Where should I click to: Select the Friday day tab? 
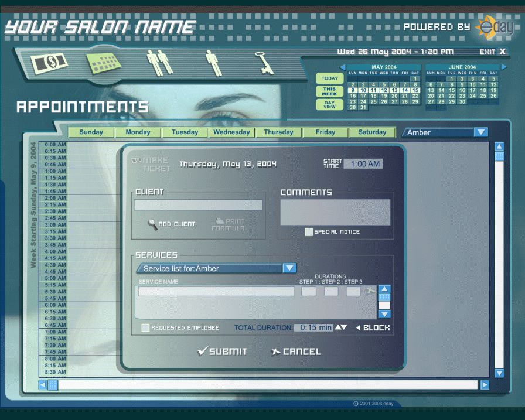point(325,132)
